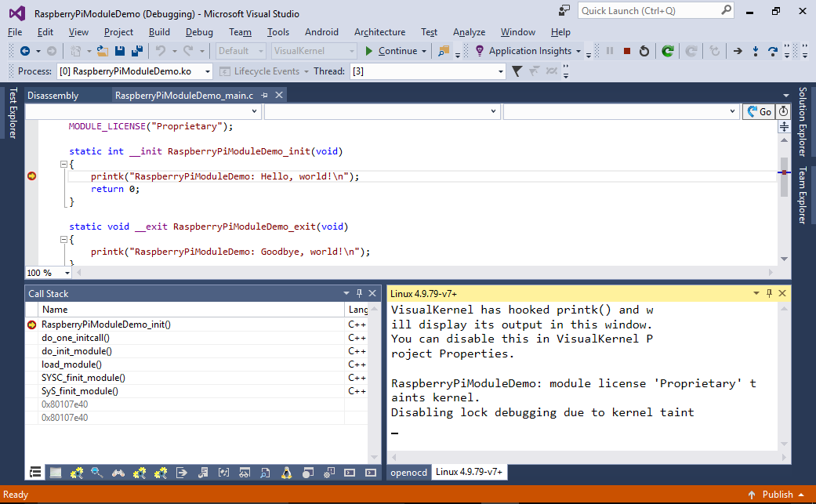Collapse the RaspberryPiModuleDemo_init function body
The height and width of the screenshot is (504, 816).
(63, 165)
